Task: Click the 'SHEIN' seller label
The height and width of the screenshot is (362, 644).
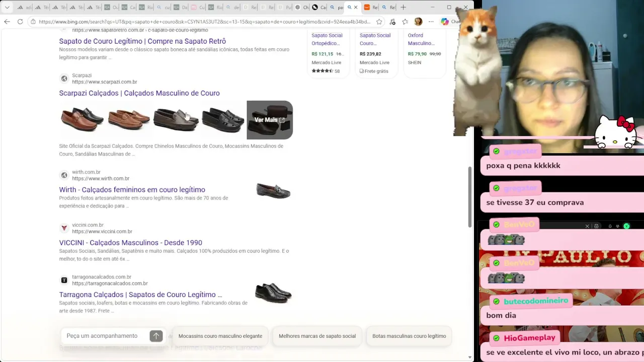Action: 415,62
